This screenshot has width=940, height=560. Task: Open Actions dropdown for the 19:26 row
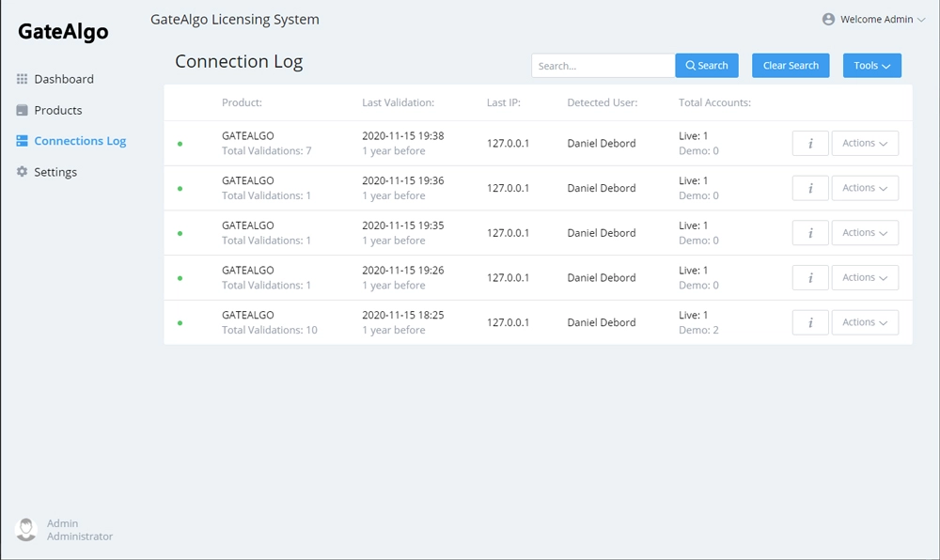[x=865, y=278]
